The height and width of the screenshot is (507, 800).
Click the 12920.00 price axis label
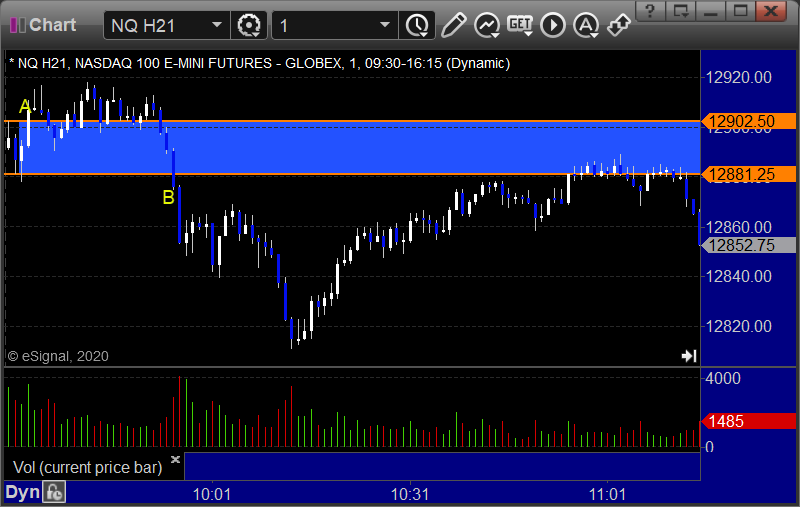point(738,78)
